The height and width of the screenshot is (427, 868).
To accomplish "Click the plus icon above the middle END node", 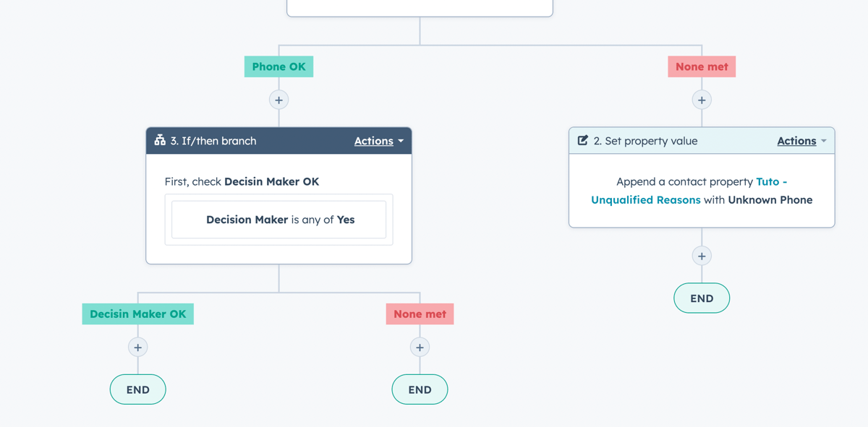I will coord(420,347).
